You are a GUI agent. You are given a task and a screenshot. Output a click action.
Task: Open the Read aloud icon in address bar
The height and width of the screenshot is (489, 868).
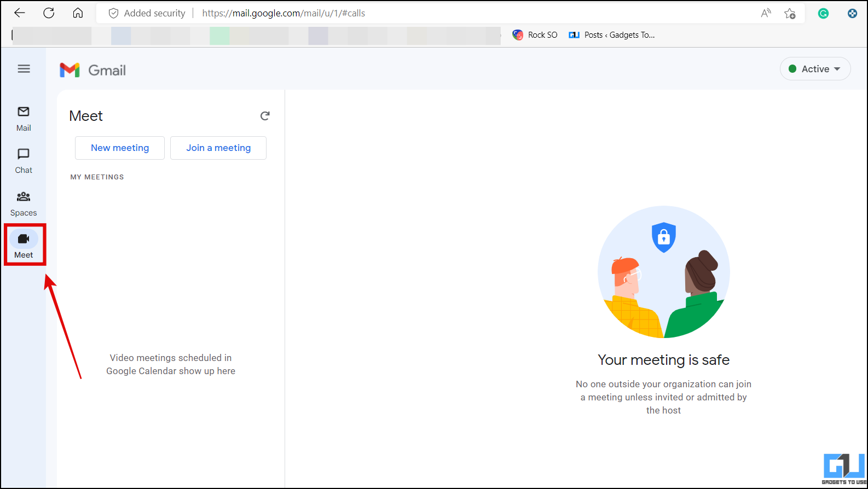[x=766, y=13]
